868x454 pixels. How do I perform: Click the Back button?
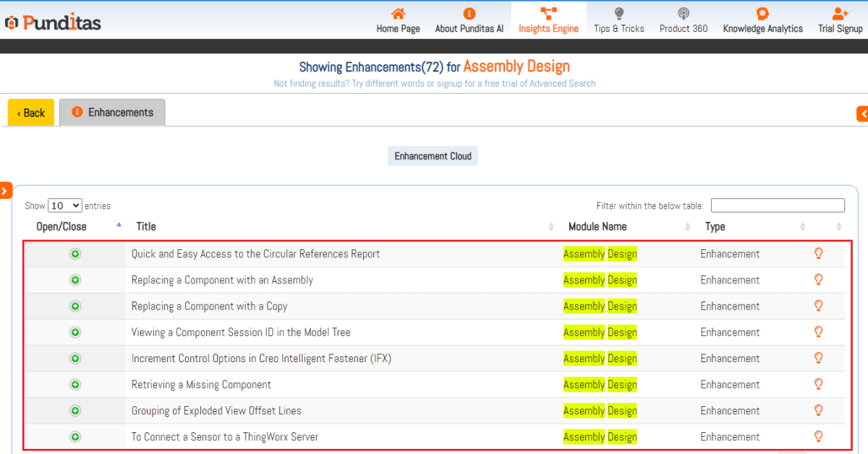30,112
